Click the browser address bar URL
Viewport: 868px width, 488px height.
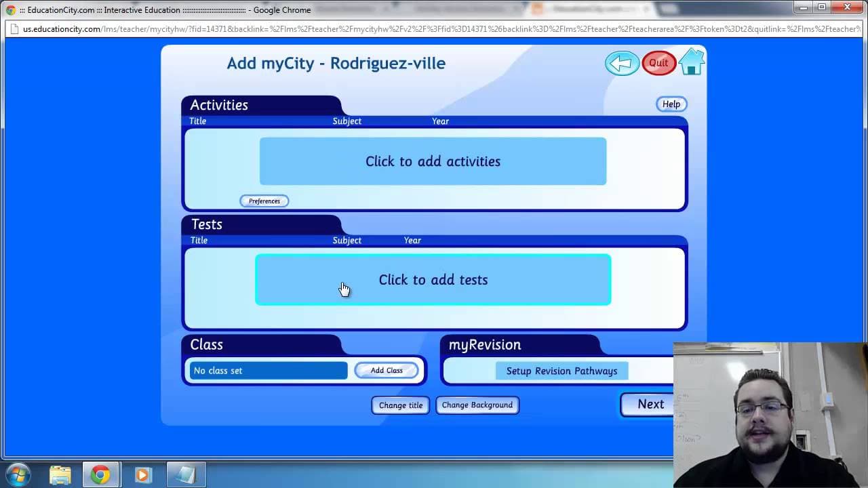(x=441, y=29)
